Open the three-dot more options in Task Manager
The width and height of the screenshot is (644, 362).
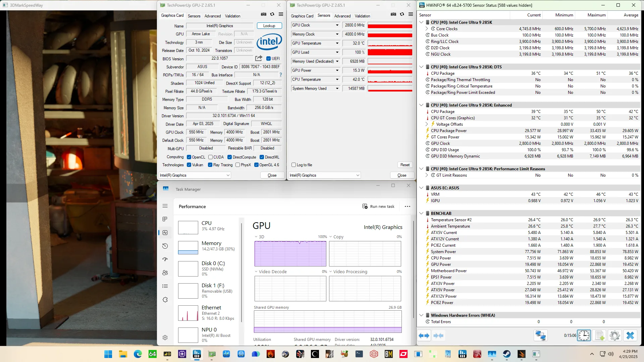tap(408, 206)
